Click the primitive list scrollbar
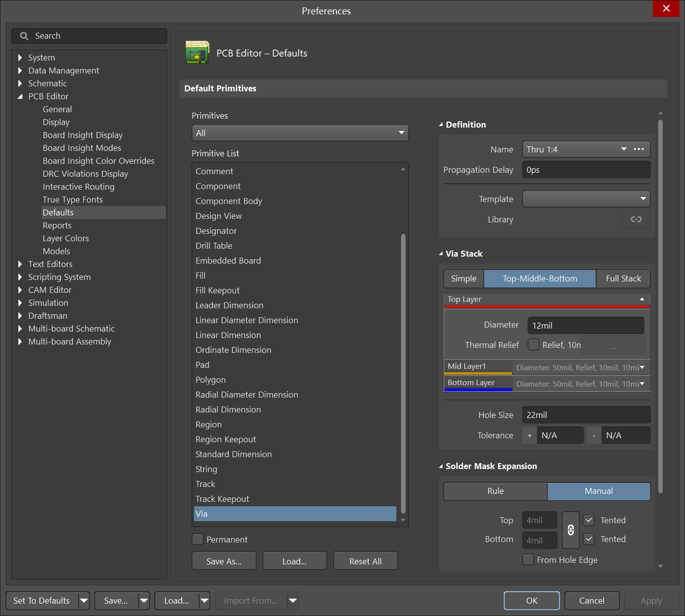The width and height of the screenshot is (685, 616). 403,373
